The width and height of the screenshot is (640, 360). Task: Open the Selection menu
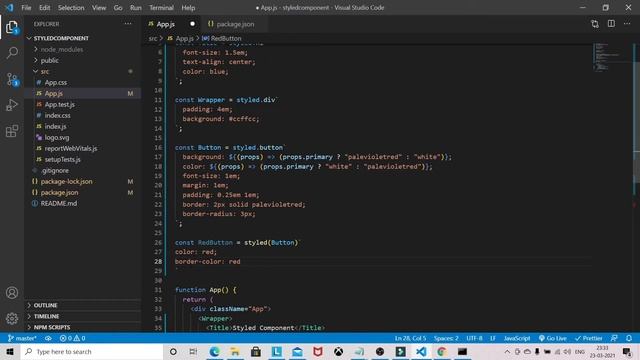(x=71, y=8)
